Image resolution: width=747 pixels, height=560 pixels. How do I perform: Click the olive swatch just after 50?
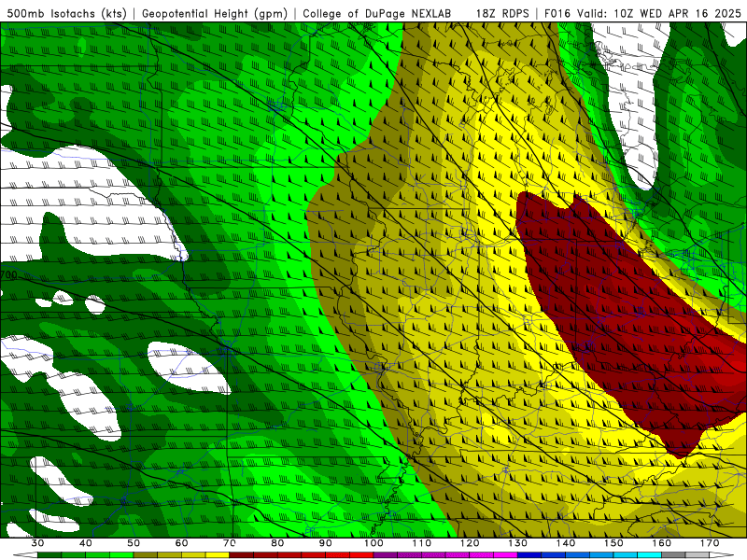pyautogui.click(x=146, y=554)
